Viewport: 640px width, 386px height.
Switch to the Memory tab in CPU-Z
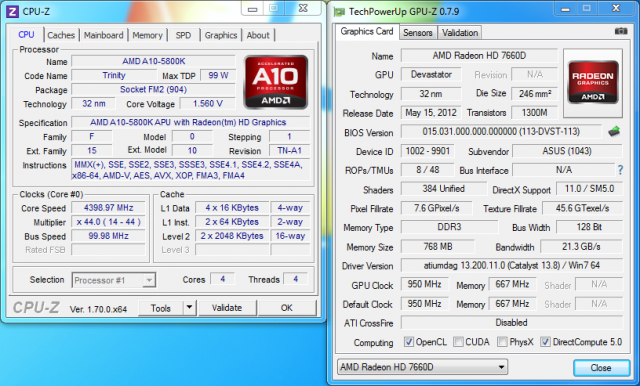147,35
